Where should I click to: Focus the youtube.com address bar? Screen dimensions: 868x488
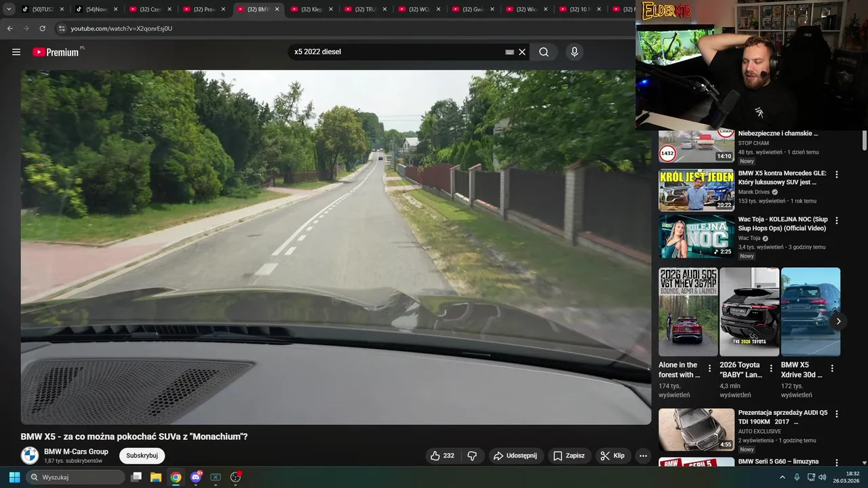point(346,28)
